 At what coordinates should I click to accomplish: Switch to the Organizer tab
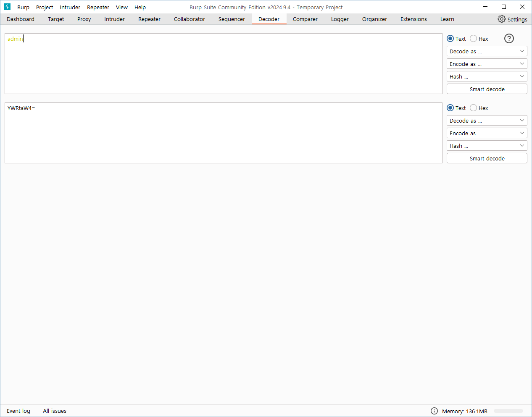374,19
